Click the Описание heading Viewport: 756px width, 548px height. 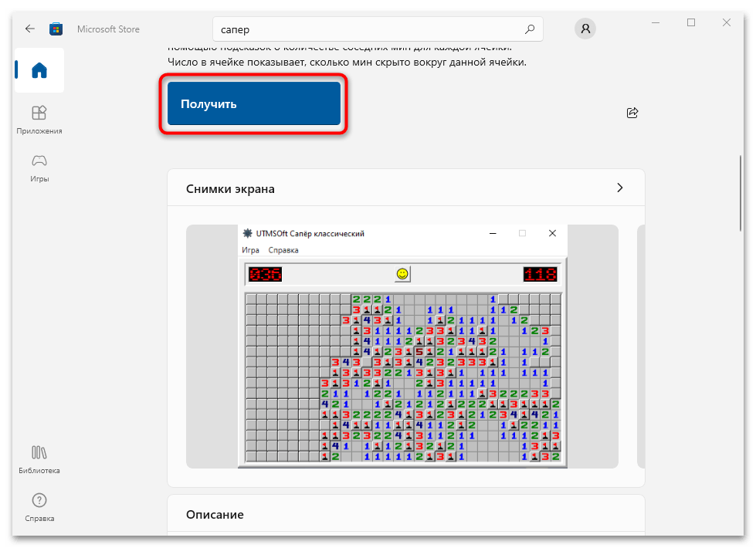tap(215, 515)
